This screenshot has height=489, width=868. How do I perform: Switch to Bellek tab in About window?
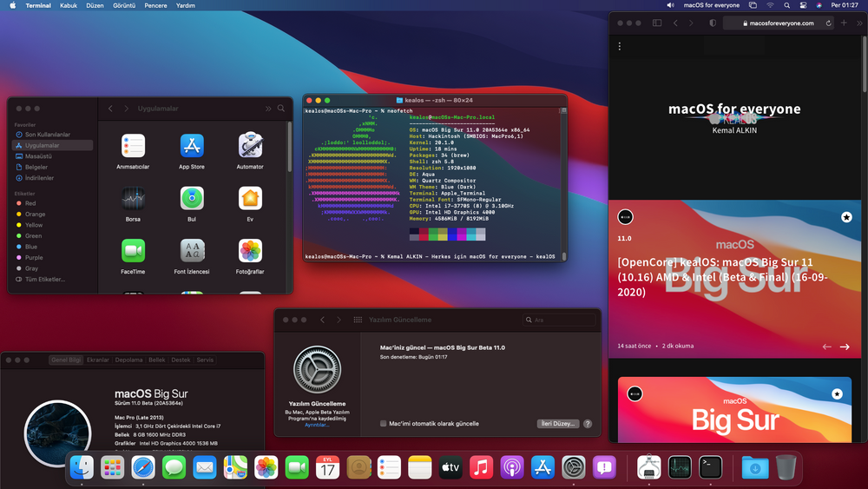[156, 360]
